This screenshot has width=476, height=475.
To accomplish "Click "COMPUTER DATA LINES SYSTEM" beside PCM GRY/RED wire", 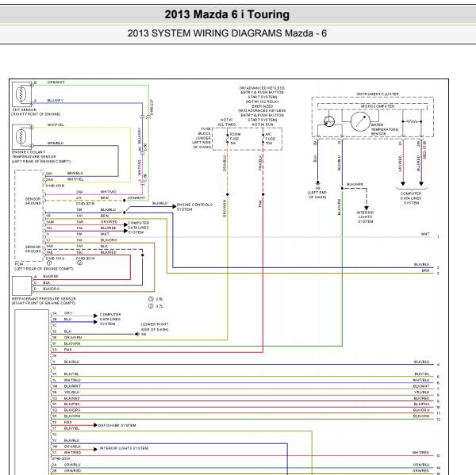I will [139, 228].
